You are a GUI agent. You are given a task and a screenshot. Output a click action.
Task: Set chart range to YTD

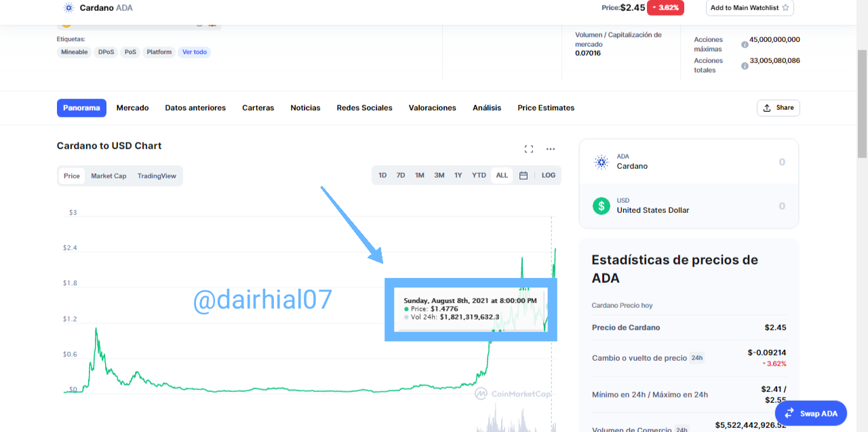pos(479,176)
